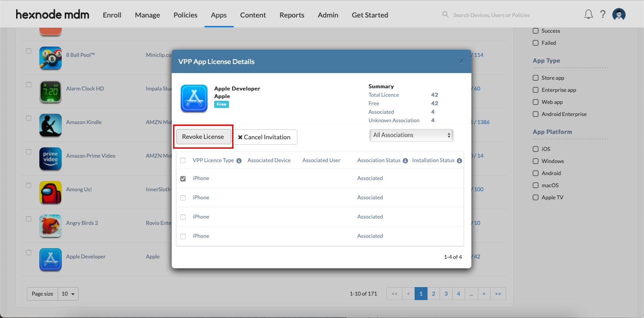The height and width of the screenshot is (318, 644).
Task: Open the Among Us! app name link
Action: (x=79, y=189)
